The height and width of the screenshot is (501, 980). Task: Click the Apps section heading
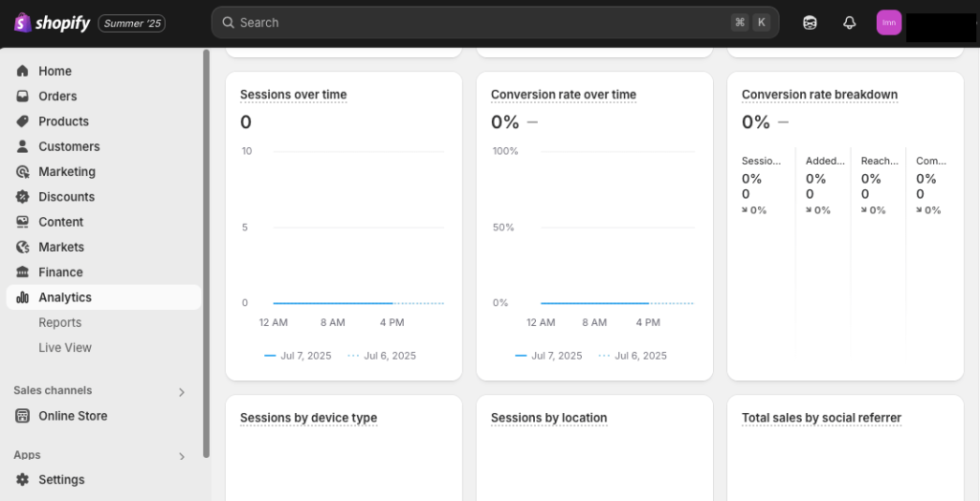point(27,455)
